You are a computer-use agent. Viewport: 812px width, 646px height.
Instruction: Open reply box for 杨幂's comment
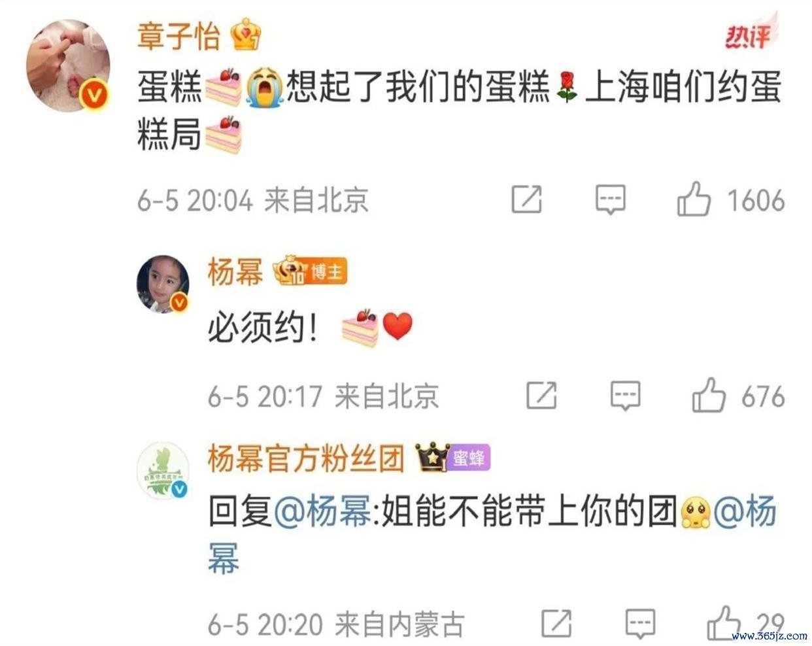[x=625, y=396]
